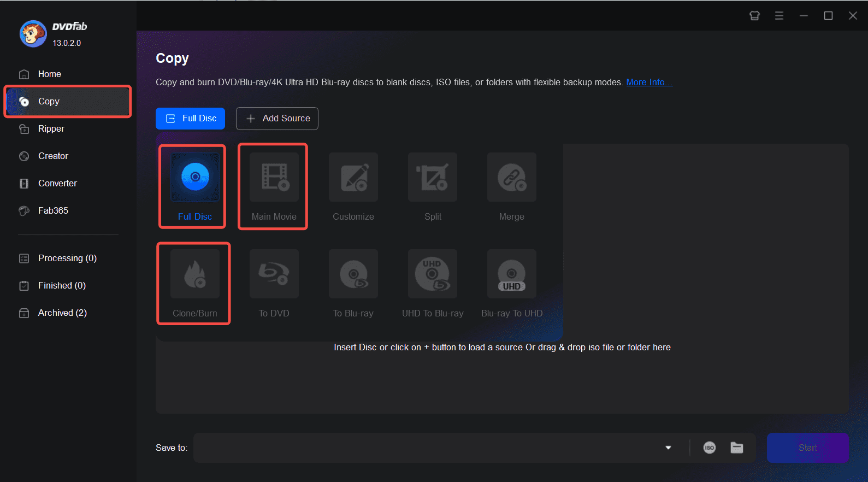Click the Add Source button
Screen dimensions: 868x482
coord(277,119)
